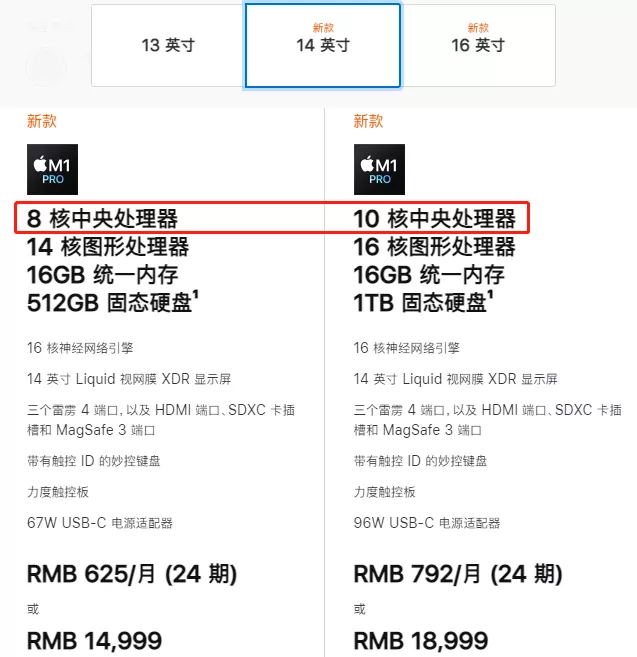Viewport: 637px width, 657px height.
Task: Switch to the 16 英寸 size option
Action: click(478, 45)
